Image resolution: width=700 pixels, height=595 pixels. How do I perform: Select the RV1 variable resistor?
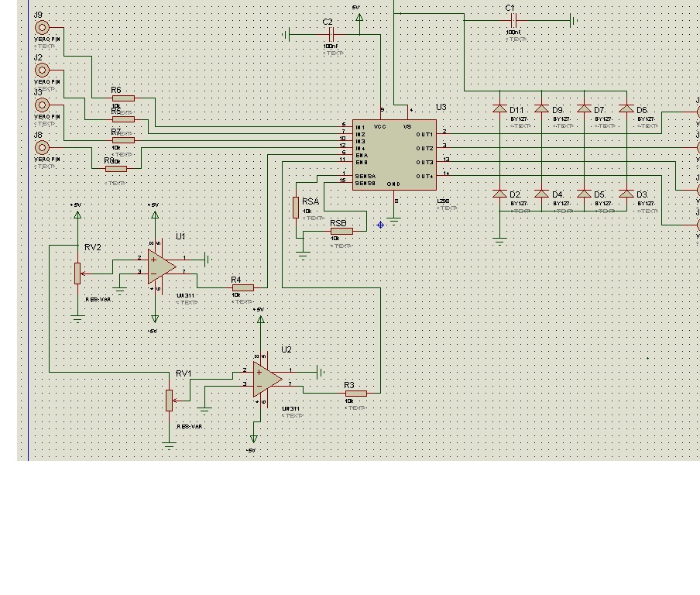[x=170, y=401]
